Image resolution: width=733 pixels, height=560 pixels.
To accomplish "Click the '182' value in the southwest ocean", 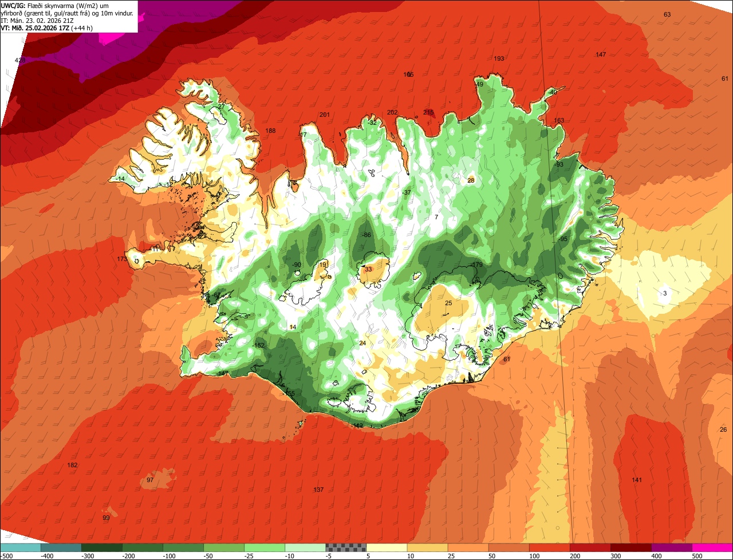I will click(72, 465).
